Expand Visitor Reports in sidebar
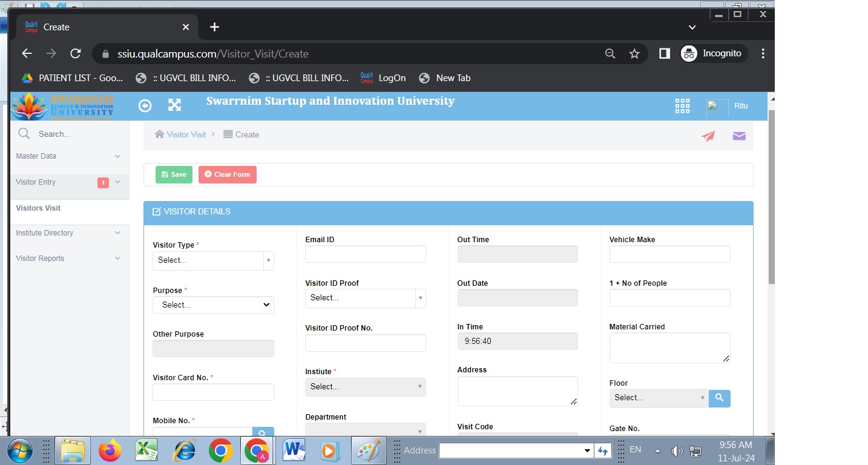This screenshot has height=465, width=868. (70, 259)
